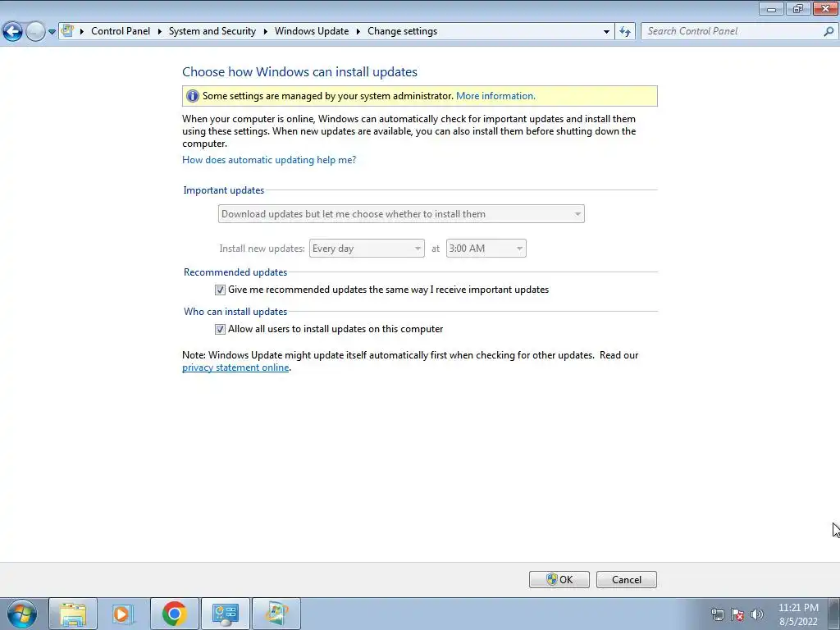This screenshot has width=840, height=630.
Task: Click the information icon in yellow bar
Action: (192, 96)
